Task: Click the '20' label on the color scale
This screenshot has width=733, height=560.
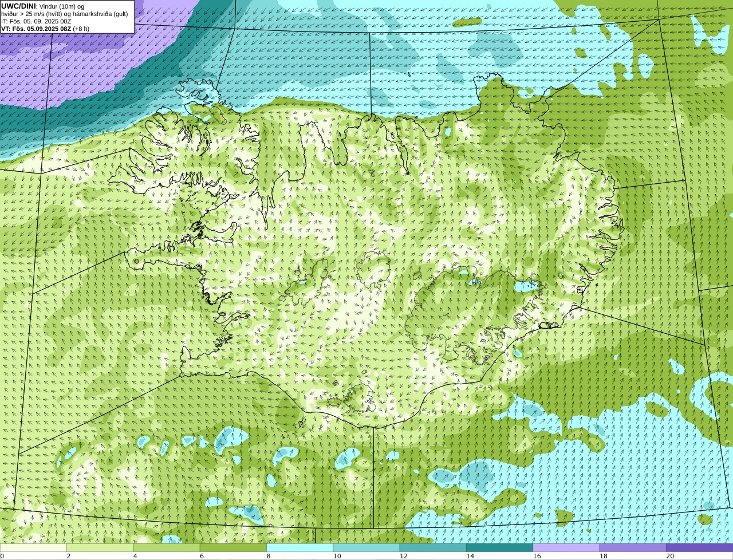Action: coord(670,556)
